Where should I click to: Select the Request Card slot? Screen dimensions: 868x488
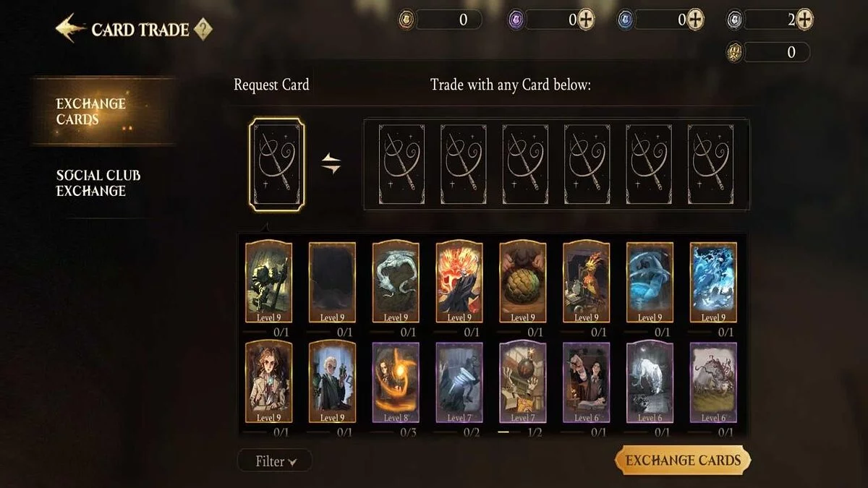pos(277,165)
